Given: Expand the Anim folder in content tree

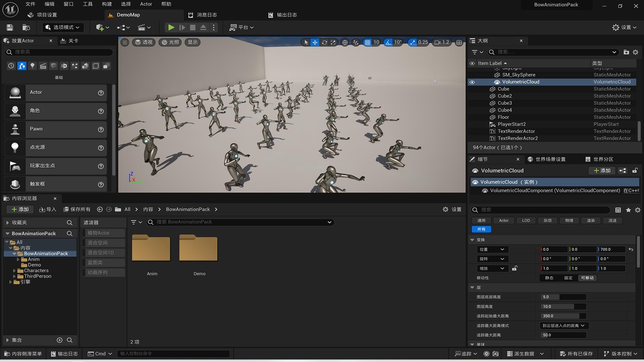Looking at the screenshot, I should 18,259.
